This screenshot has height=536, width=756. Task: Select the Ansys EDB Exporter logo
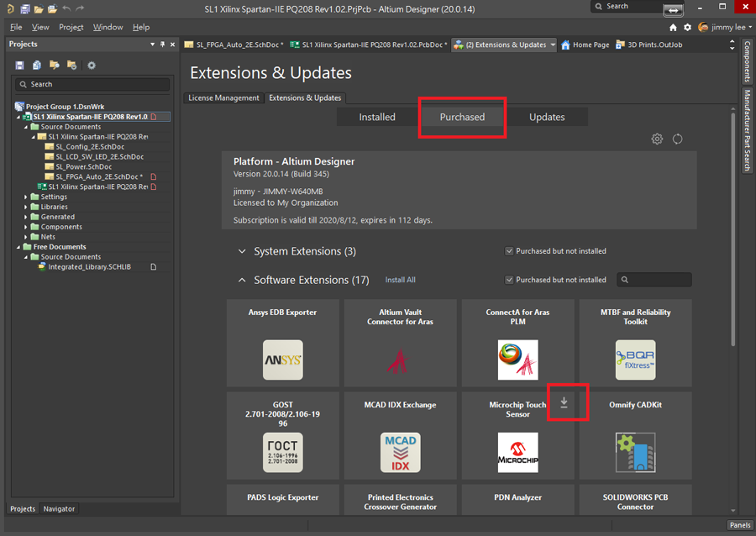[x=282, y=360]
